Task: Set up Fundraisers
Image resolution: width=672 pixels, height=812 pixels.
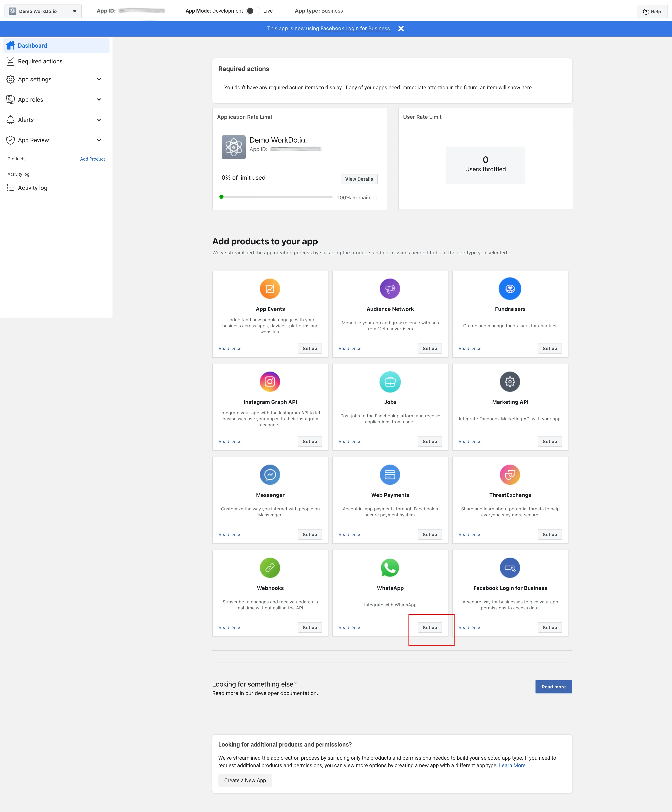Action: click(x=550, y=348)
